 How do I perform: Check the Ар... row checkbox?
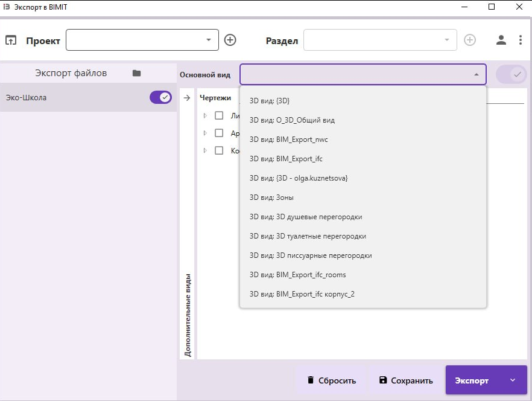click(219, 133)
